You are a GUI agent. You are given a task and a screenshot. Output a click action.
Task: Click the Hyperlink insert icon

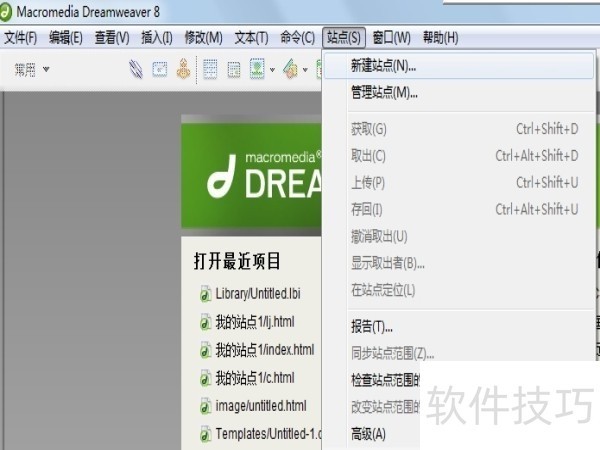(x=136, y=70)
